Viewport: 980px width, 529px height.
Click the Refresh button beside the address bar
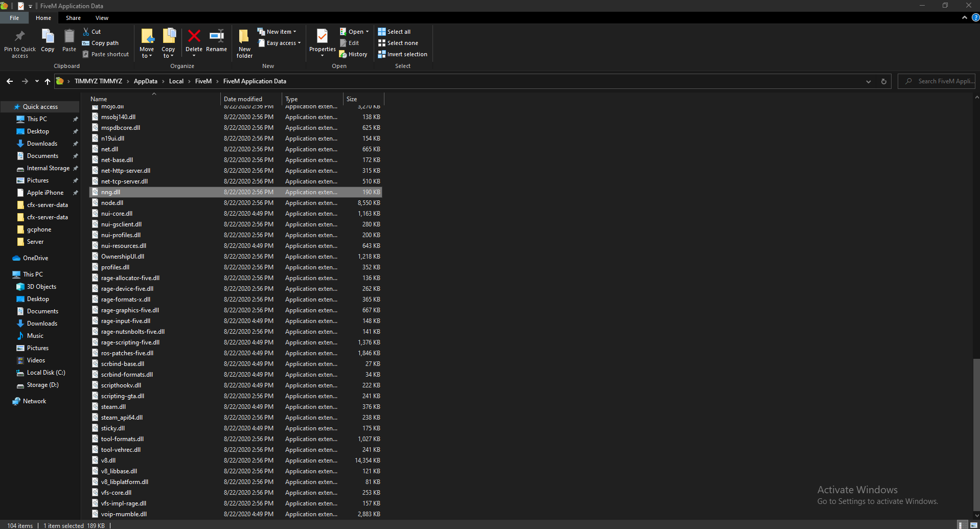click(x=883, y=81)
